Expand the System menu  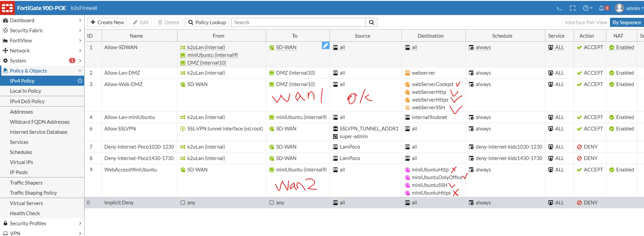click(x=80, y=61)
